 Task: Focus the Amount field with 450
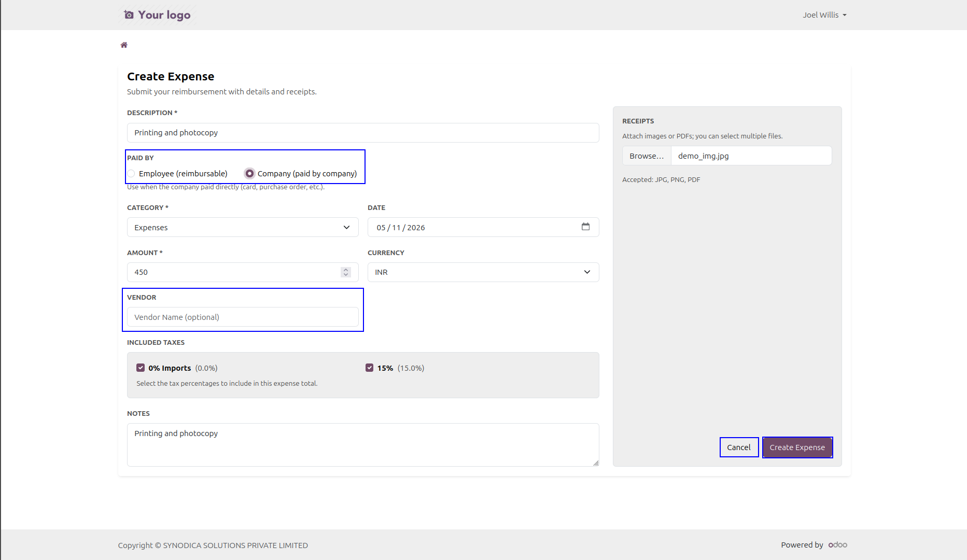coord(243,272)
